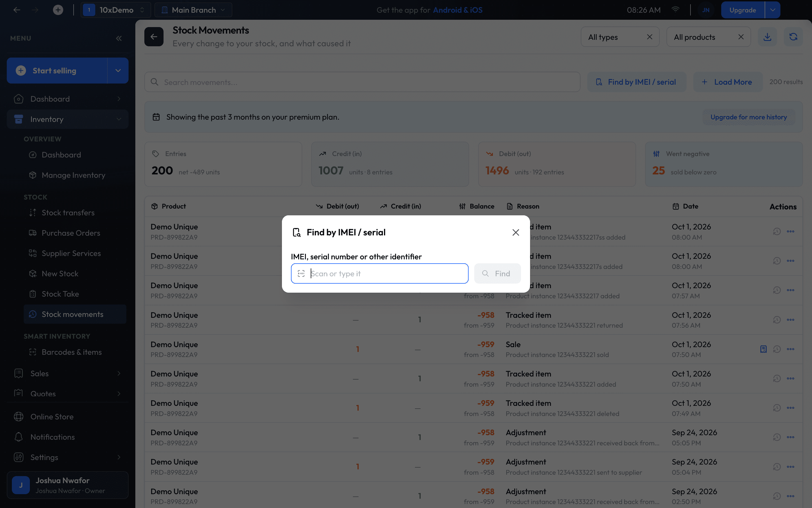Image resolution: width=812 pixels, height=508 pixels.
Task: Open history icon on Oct 1 07:56 AM row
Action: [777, 319]
